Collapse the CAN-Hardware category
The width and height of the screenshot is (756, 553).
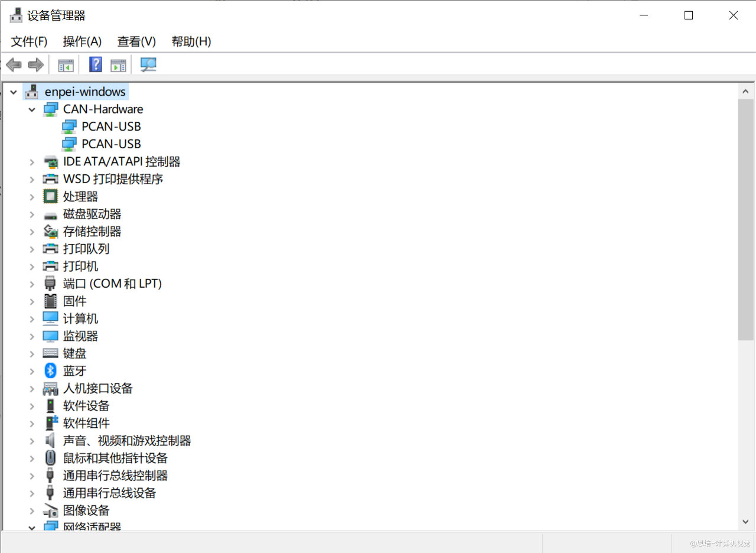tap(32, 109)
